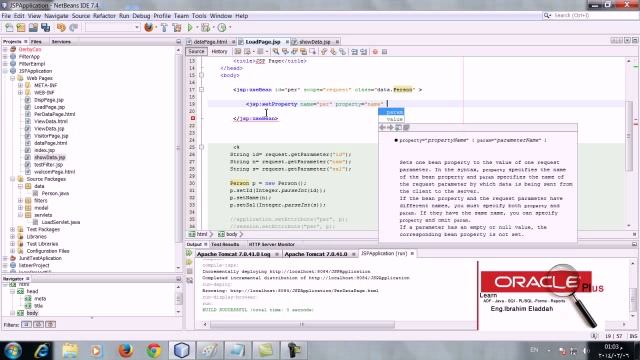Click the Find Selection magnifier icon in editor toolbar

[x=276, y=51]
